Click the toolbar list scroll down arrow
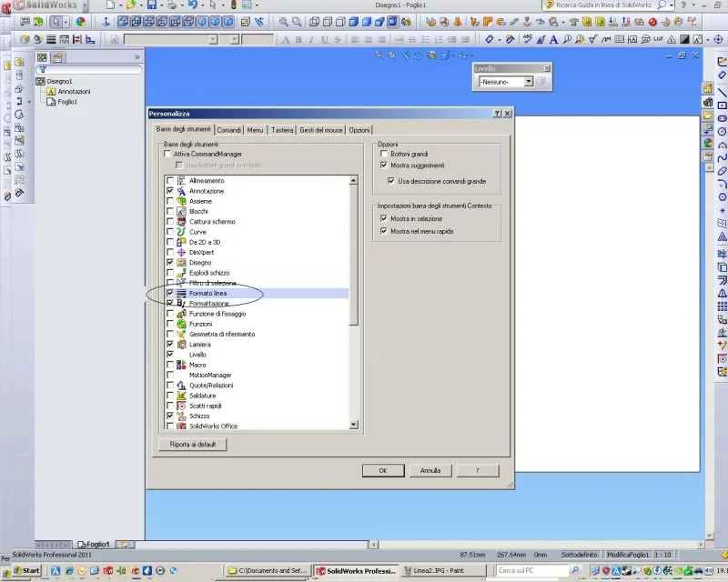The image size is (728, 582). click(x=354, y=424)
